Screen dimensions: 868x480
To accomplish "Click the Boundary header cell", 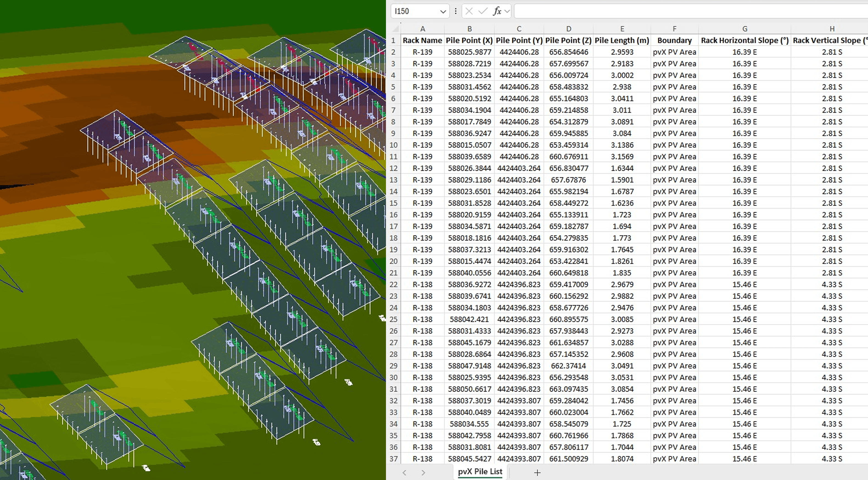I will tap(674, 40).
